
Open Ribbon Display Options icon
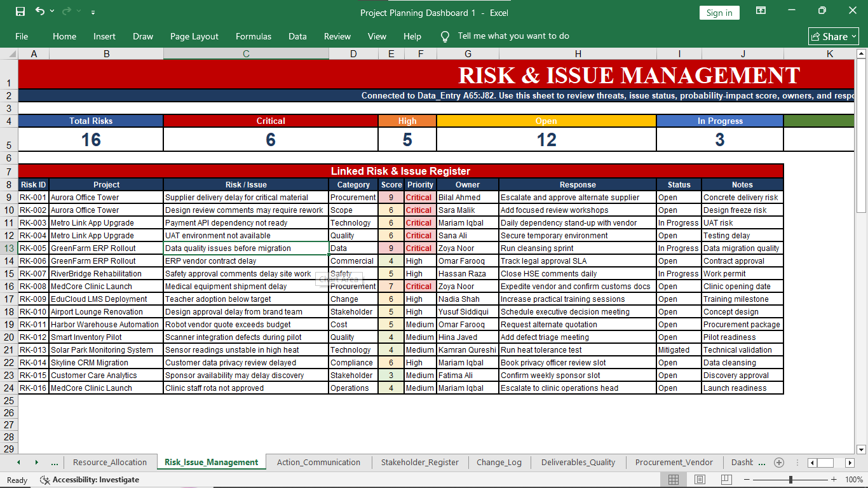click(761, 11)
